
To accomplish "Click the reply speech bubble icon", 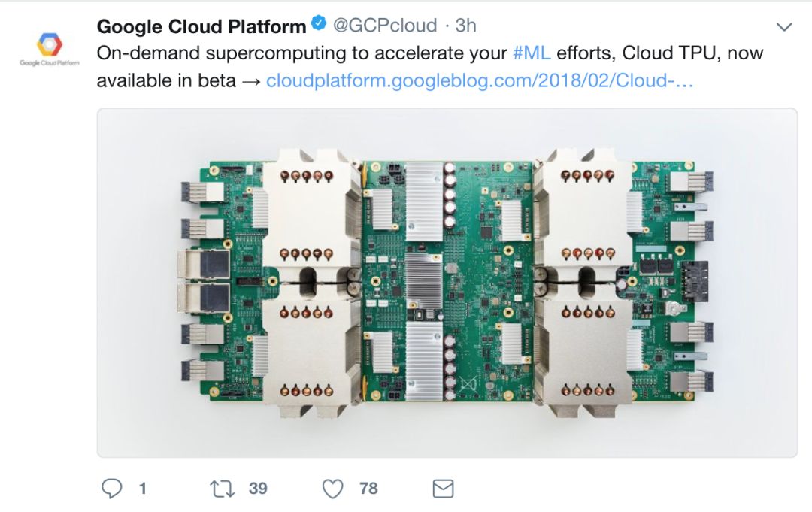I will click(111, 489).
